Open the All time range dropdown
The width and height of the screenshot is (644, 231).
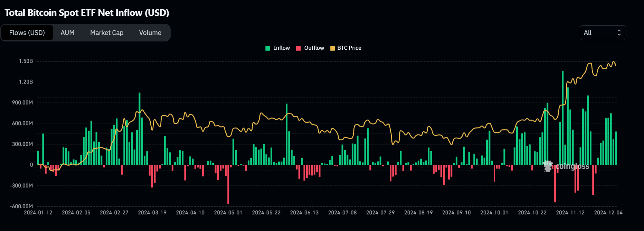point(603,33)
